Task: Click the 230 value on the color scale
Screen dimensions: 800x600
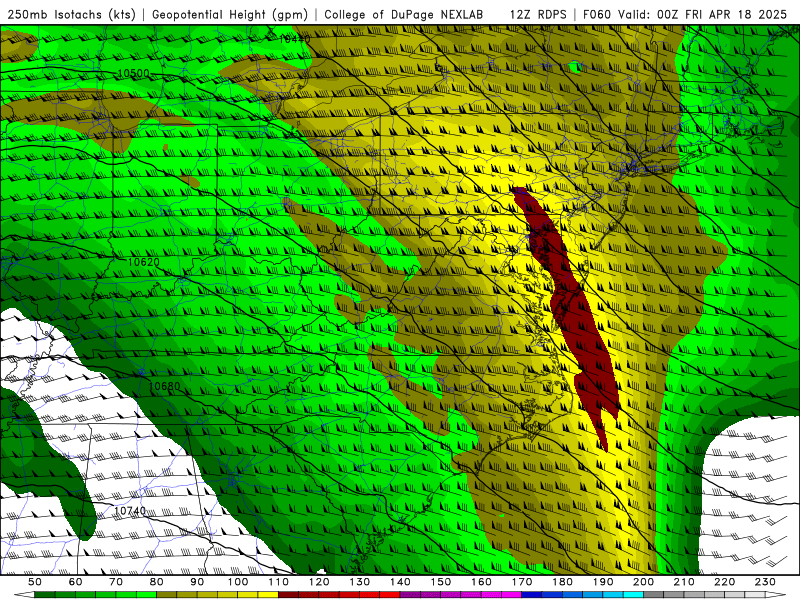Action: (x=766, y=582)
